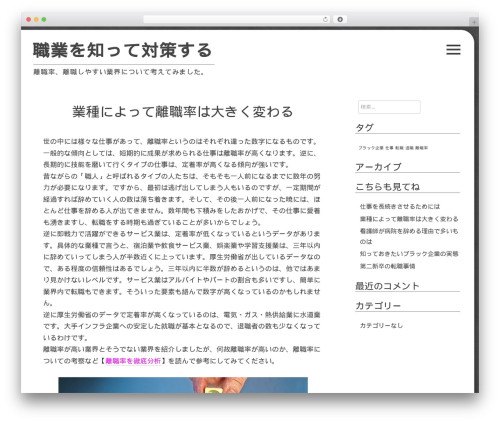The image size is (500, 423).
Task: Open sidebar link 第二新卒の転職事情
Action: click(x=387, y=266)
